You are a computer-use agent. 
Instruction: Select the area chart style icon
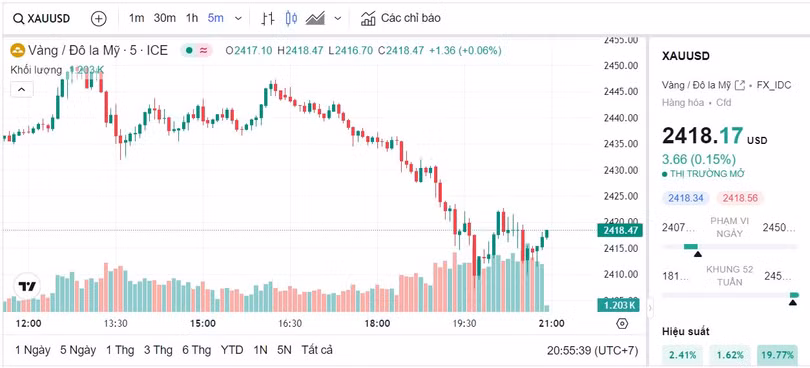coord(315,19)
